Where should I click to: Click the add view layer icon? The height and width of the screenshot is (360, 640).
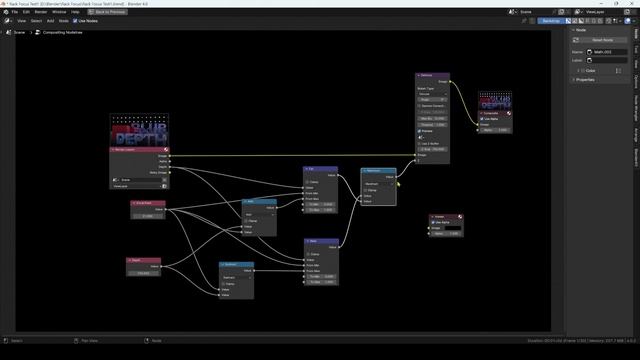click(x=627, y=12)
